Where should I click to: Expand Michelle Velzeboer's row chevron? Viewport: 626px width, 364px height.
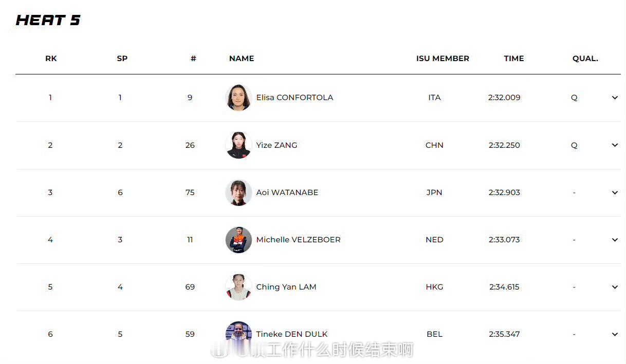615,240
